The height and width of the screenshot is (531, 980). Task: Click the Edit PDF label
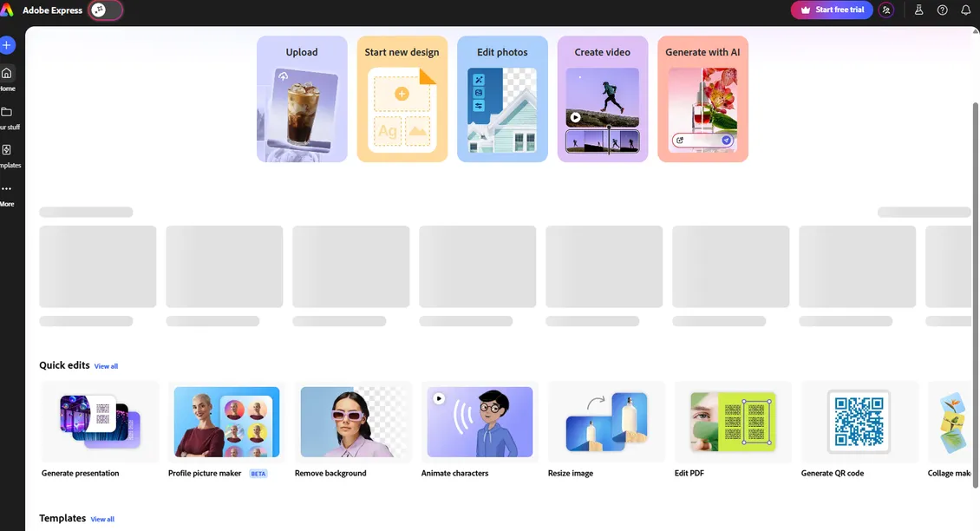[689, 474]
